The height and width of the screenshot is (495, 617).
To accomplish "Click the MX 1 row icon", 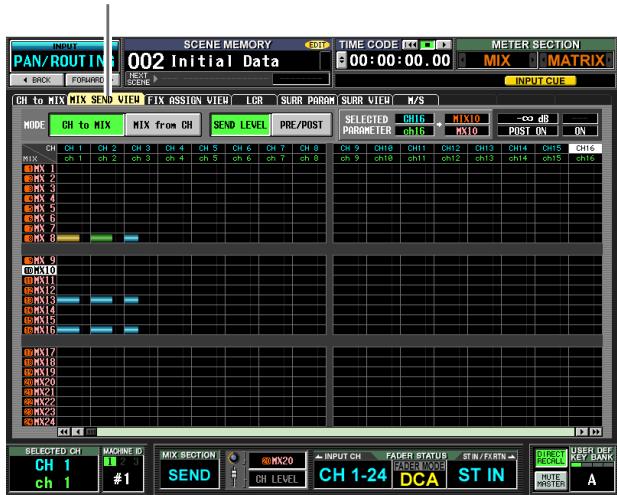I will [28, 169].
